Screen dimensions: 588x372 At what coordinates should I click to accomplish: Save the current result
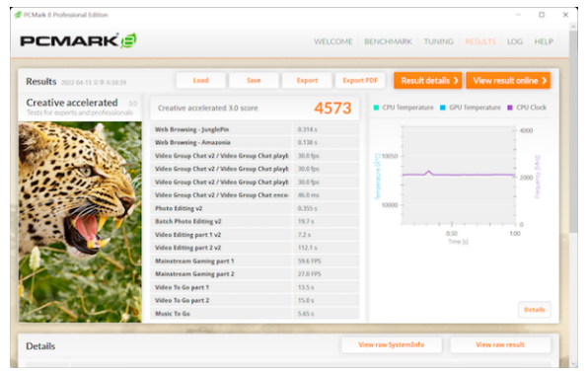pyautogui.click(x=254, y=80)
